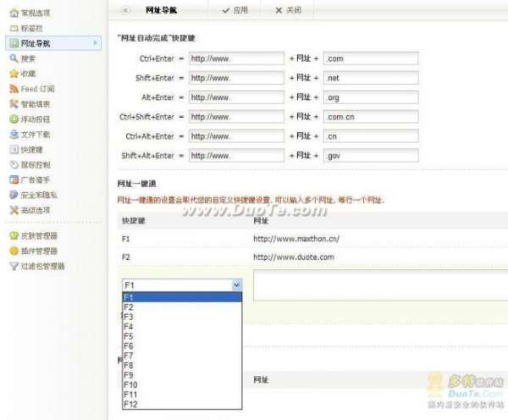Click the 应用 apply button

[235, 10]
